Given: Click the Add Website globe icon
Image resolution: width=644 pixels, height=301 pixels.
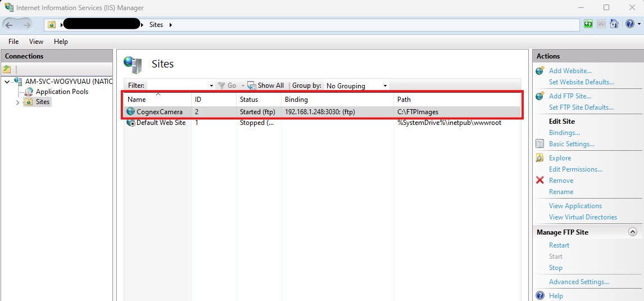Looking at the screenshot, I should point(539,71).
